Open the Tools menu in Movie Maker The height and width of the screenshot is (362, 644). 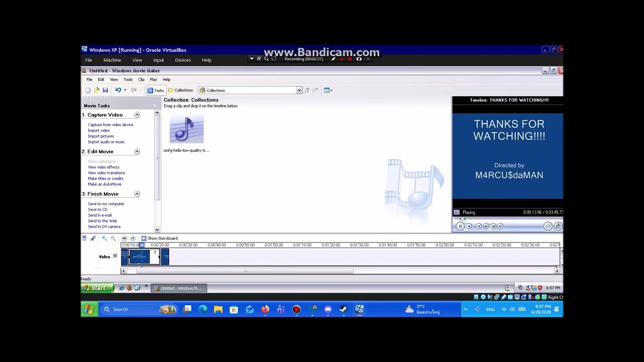pyautogui.click(x=128, y=79)
